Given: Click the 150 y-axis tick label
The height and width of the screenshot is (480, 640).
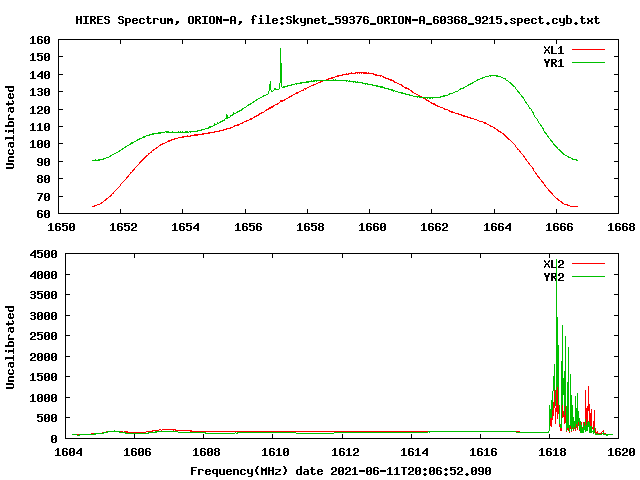Looking at the screenshot, I should click(x=40, y=57).
